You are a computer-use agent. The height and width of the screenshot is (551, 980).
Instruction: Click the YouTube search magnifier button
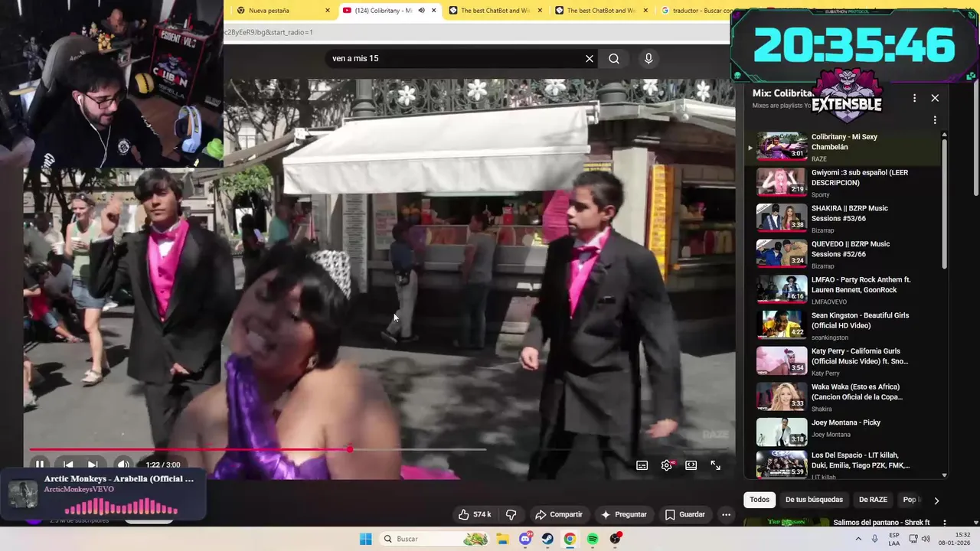coord(614,58)
